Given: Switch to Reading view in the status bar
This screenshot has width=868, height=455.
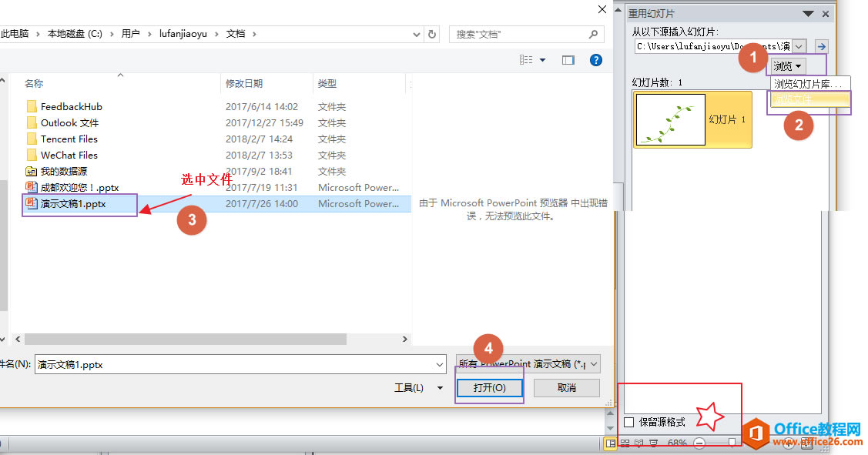Looking at the screenshot, I should 638,443.
